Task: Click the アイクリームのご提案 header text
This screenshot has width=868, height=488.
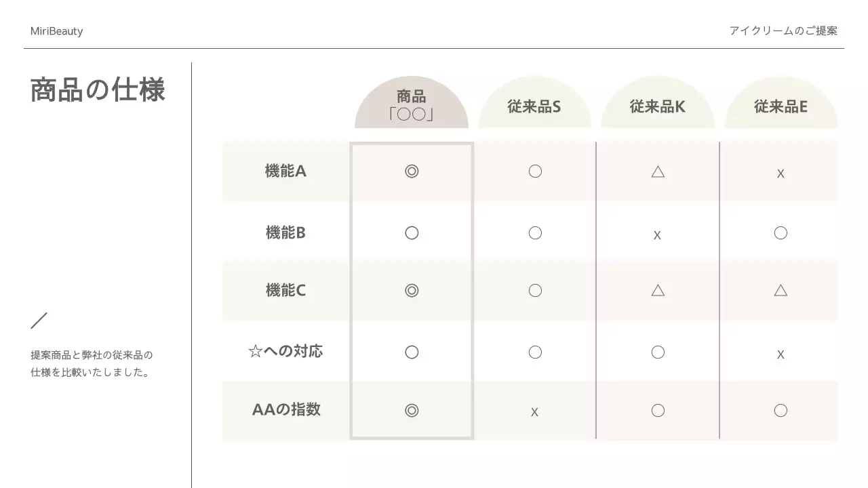Action: [783, 31]
